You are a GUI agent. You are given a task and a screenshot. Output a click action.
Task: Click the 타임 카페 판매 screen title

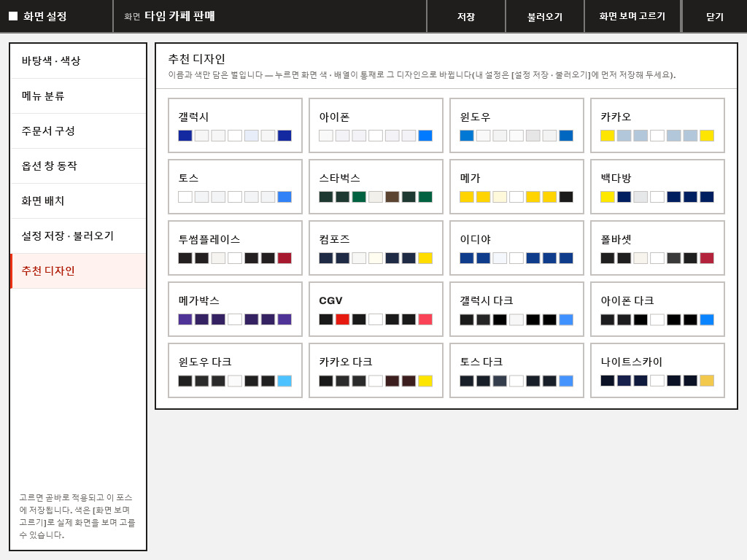179,16
